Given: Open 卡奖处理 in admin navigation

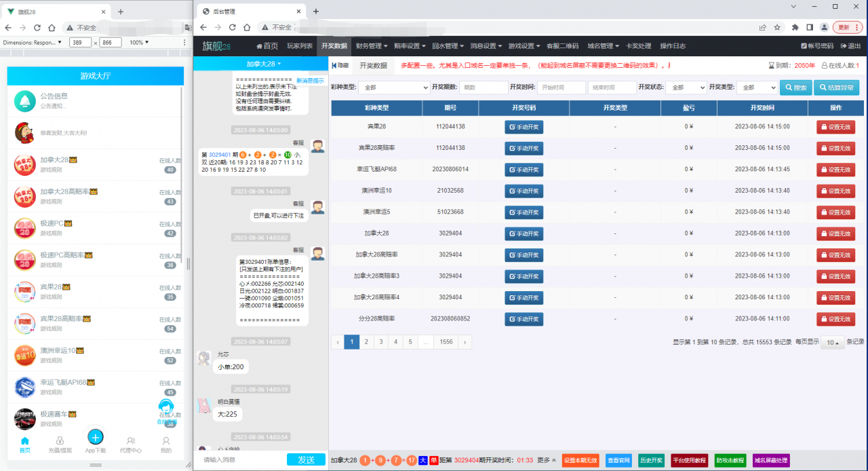Looking at the screenshot, I should pyautogui.click(x=638, y=46).
